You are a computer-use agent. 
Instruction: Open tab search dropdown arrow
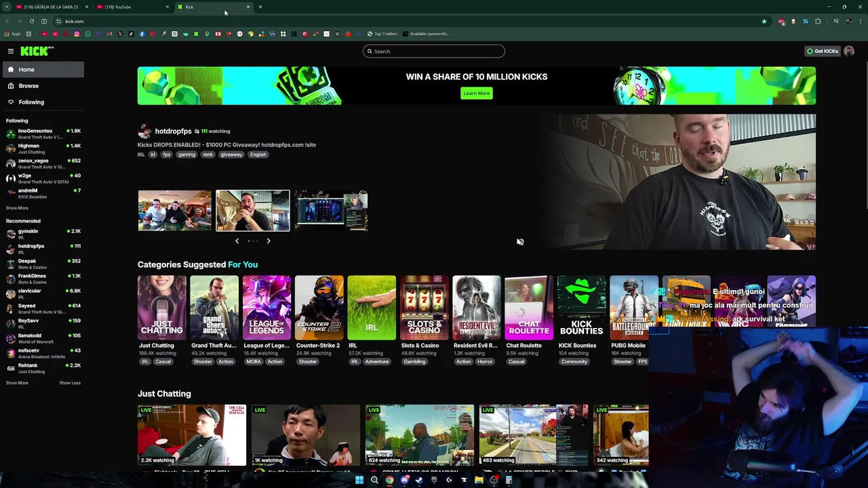click(x=7, y=7)
